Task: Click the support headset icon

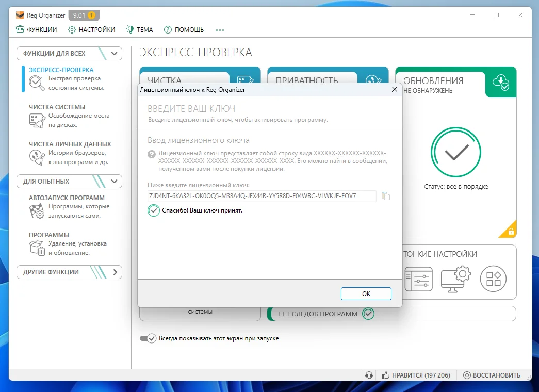Action: point(369,375)
